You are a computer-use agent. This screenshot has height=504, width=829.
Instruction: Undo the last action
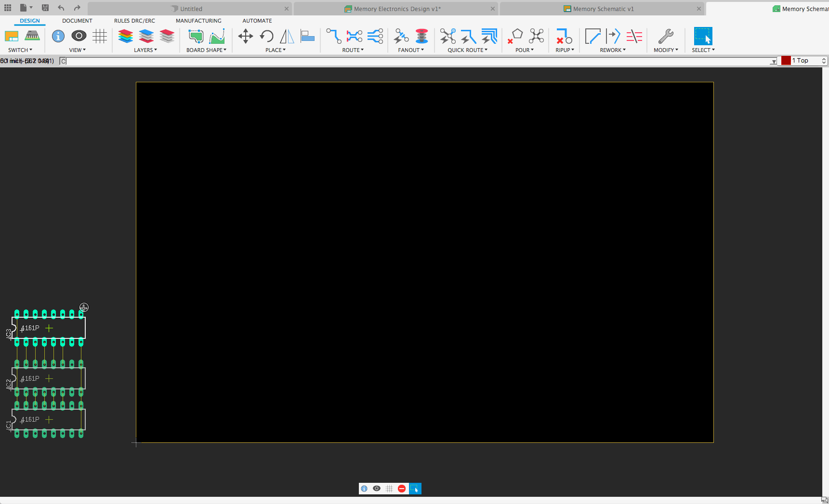[61, 8]
